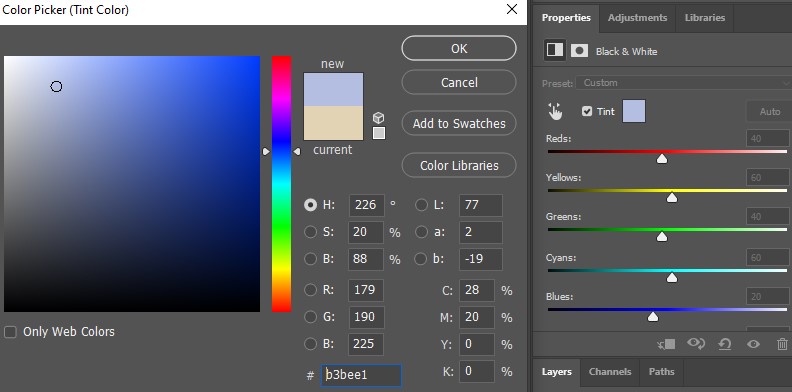Click the H value field showing 226
The image size is (792, 392).
pos(366,205)
